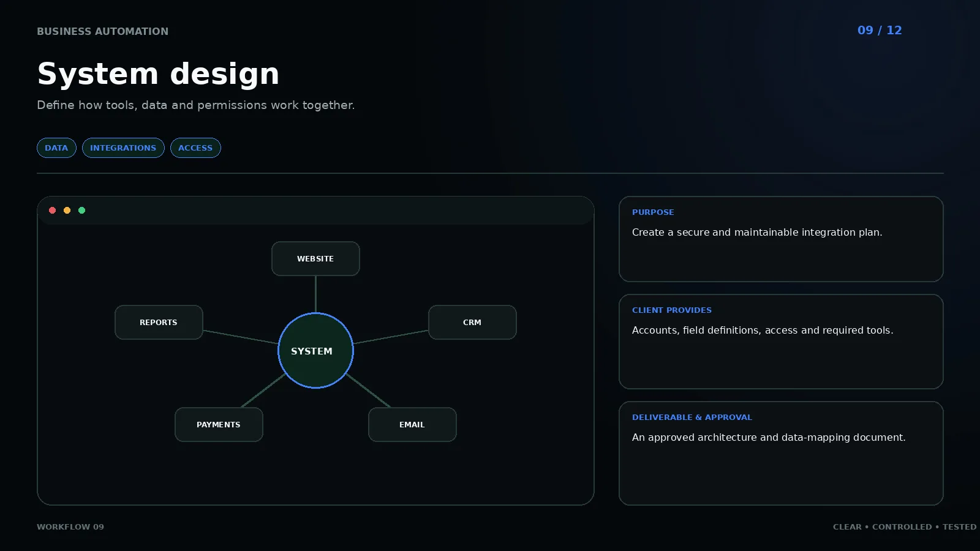
Task: Click the PAYMENTS node in diagram
Action: [219, 424]
